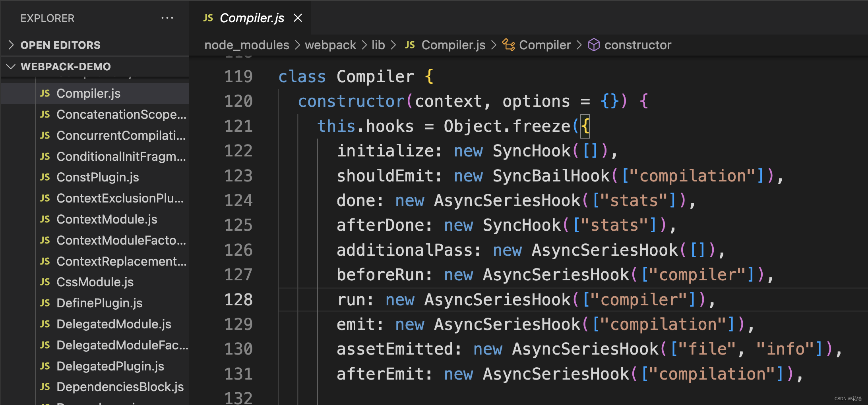Click the EXPLORER panel title

[x=47, y=18]
